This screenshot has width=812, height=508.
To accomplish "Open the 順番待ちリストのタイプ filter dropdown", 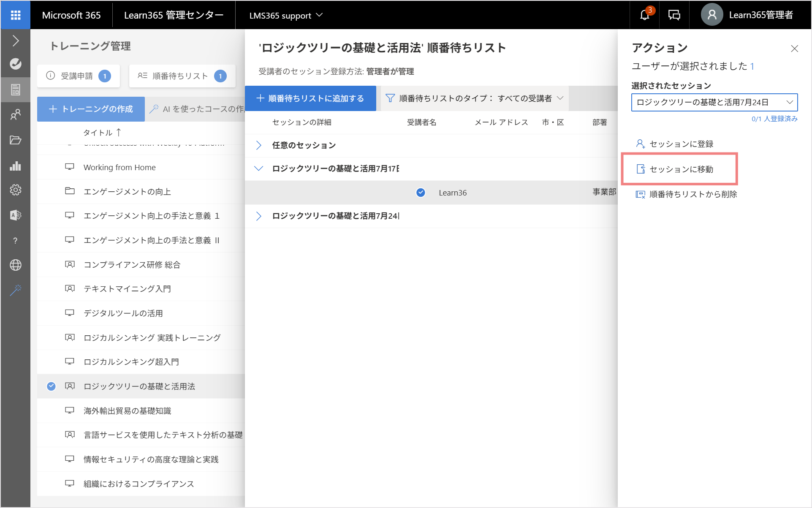I will click(475, 98).
